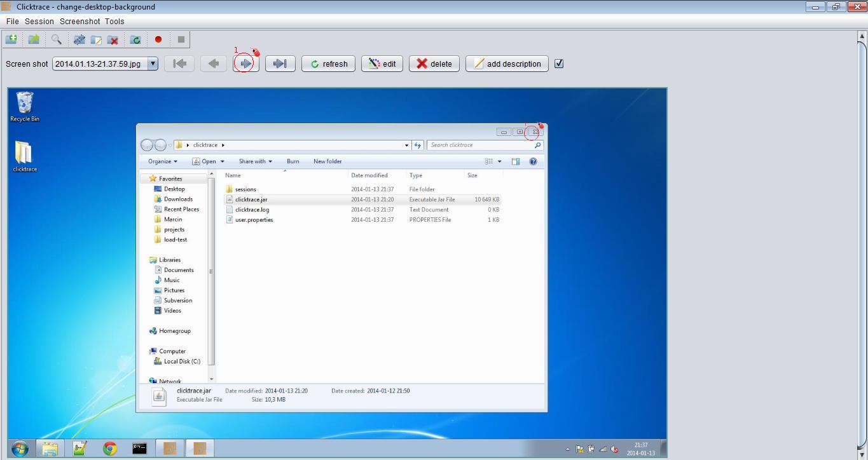This screenshot has width=868, height=460.
Task: Go to the previous screenshot
Action: (x=214, y=64)
